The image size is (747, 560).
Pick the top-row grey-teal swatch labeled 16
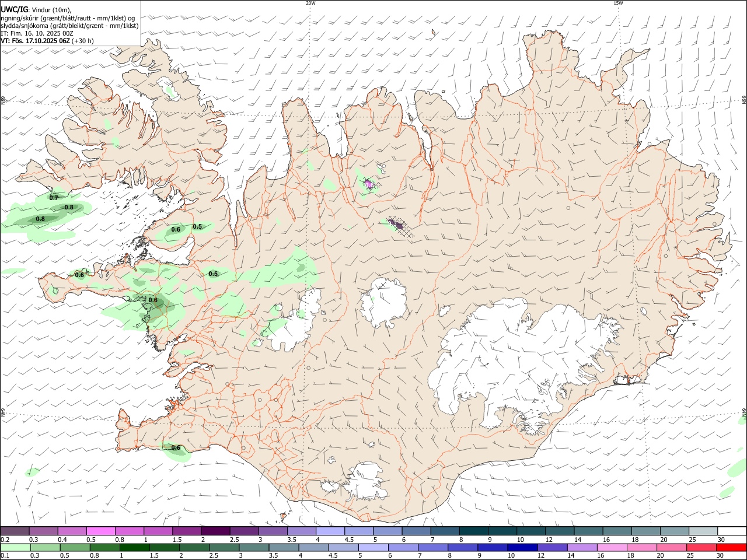tap(617, 531)
